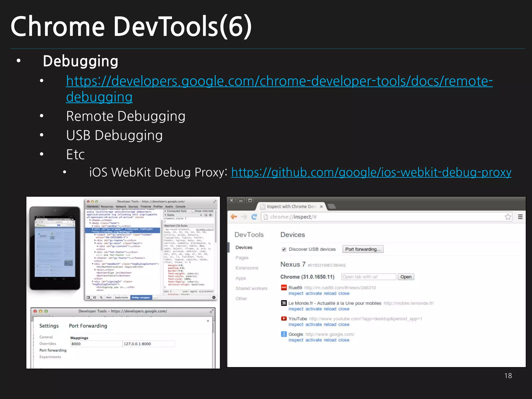The width and height of the screenshot is (532, 399).
Task: Expand the head element node
Action: 90,220
